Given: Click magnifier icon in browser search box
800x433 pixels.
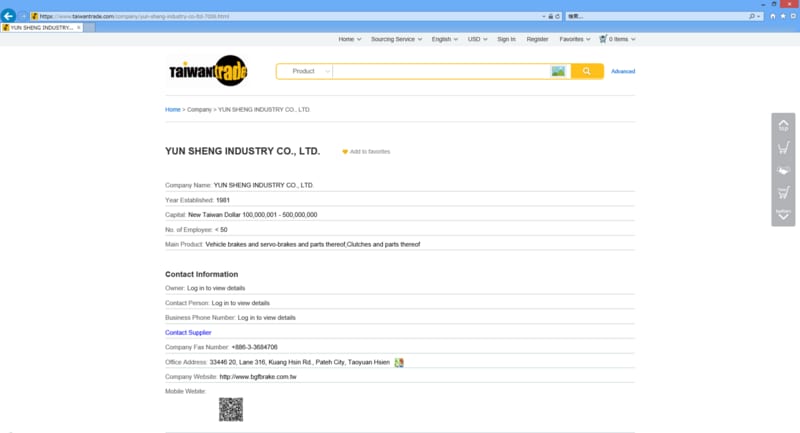Looking at the screenshot, I should [752, 16].
